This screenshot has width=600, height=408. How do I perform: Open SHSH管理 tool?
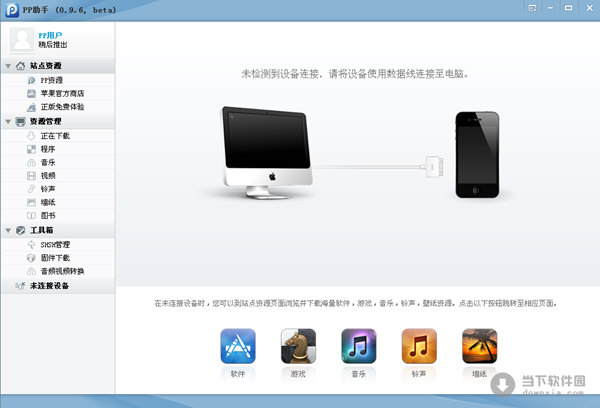click(57, 245)
